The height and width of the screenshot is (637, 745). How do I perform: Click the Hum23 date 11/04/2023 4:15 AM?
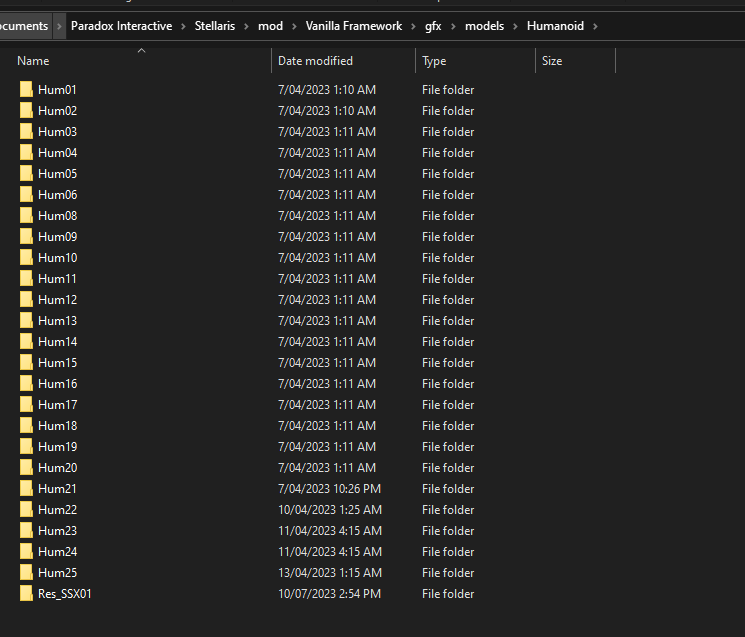pos(330,530)
